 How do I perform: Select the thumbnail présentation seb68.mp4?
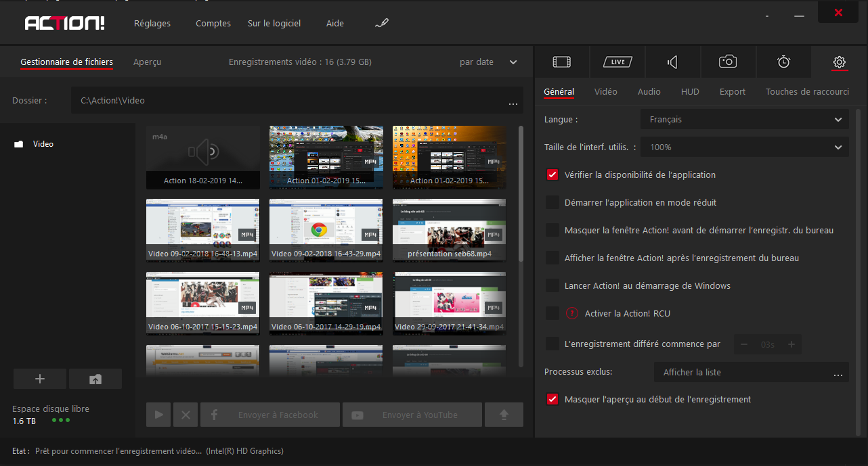(x=450, y=230)
